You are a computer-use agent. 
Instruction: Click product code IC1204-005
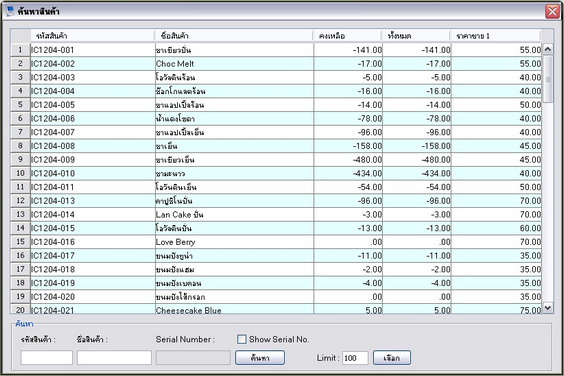coord(53,105)
